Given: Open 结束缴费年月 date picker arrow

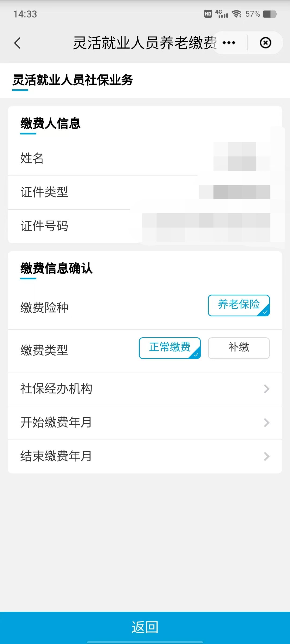Looking at the screenshot, I should tap(266, 456).
